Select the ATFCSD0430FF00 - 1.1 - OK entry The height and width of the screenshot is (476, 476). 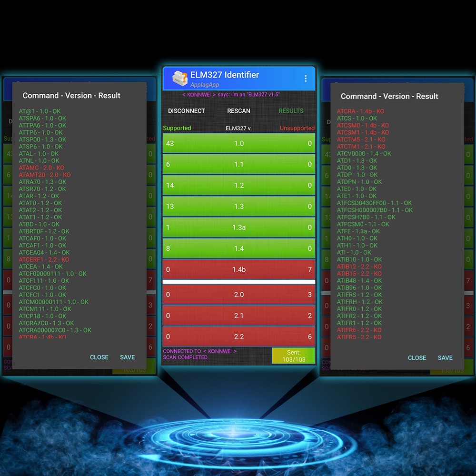pyautogui.click(x=374, y=203)
